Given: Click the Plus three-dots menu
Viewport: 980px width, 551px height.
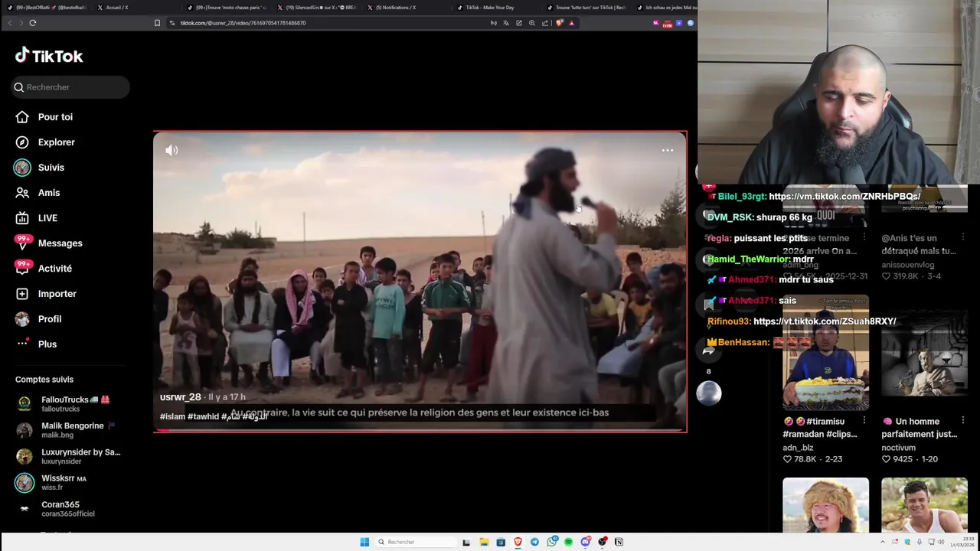Looking at the screenshot, I should [22, 344].
